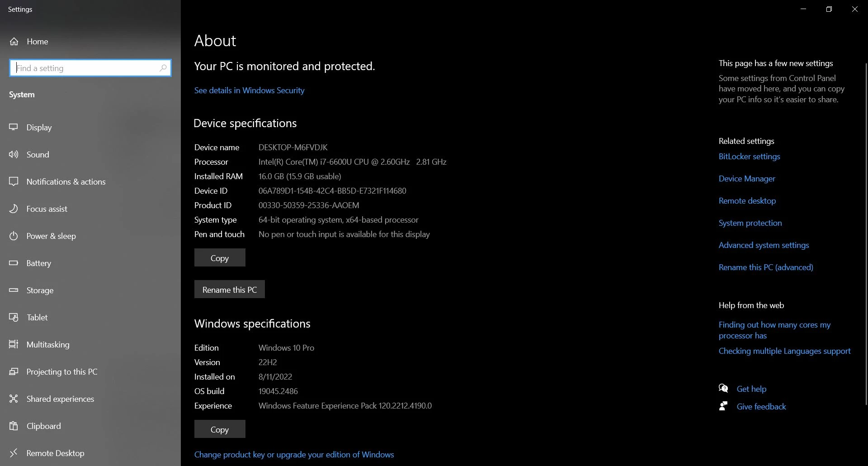
Task: Click the Notifications & actions icon
Action: (14, 181)
